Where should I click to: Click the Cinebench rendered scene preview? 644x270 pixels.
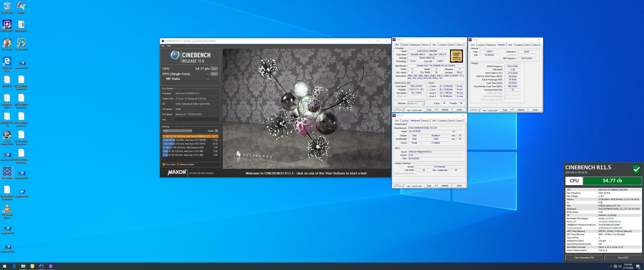307,109
